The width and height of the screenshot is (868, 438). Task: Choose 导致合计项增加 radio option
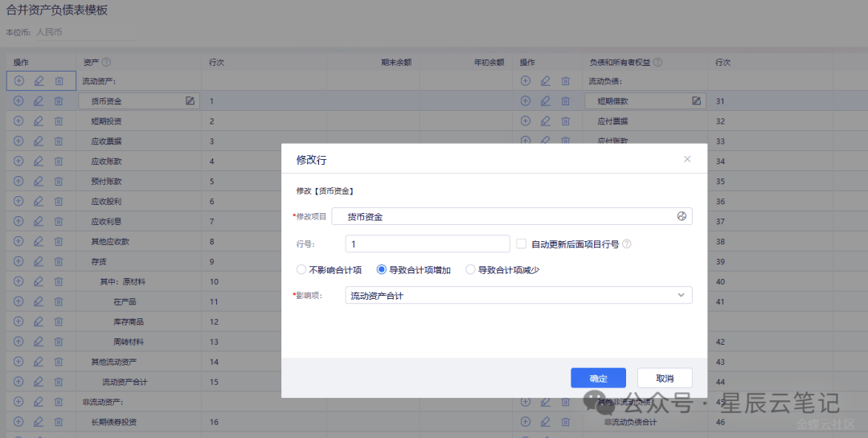382,270
